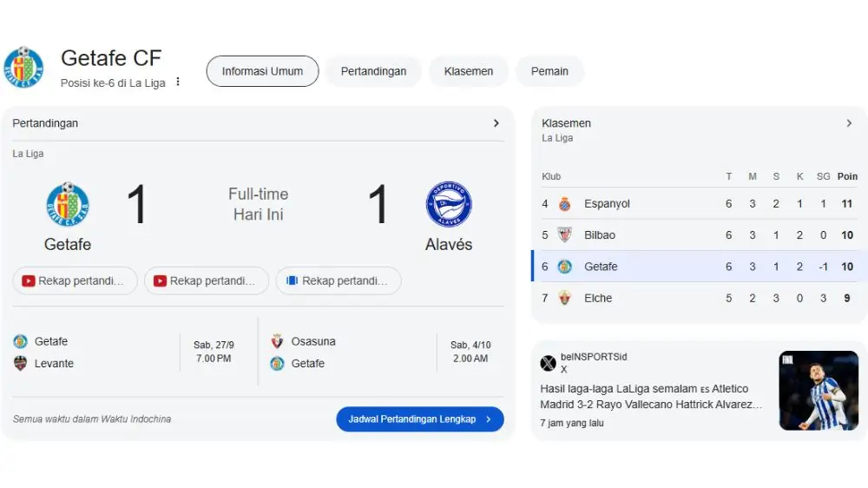
Task: Click the Elche club logo in standings
Action: [565, 298]
